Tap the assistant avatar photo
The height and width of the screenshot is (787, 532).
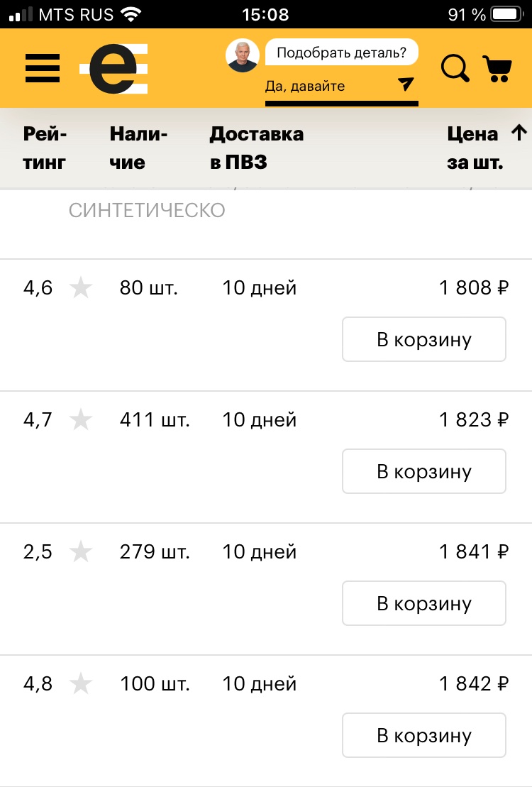[243, 56]
